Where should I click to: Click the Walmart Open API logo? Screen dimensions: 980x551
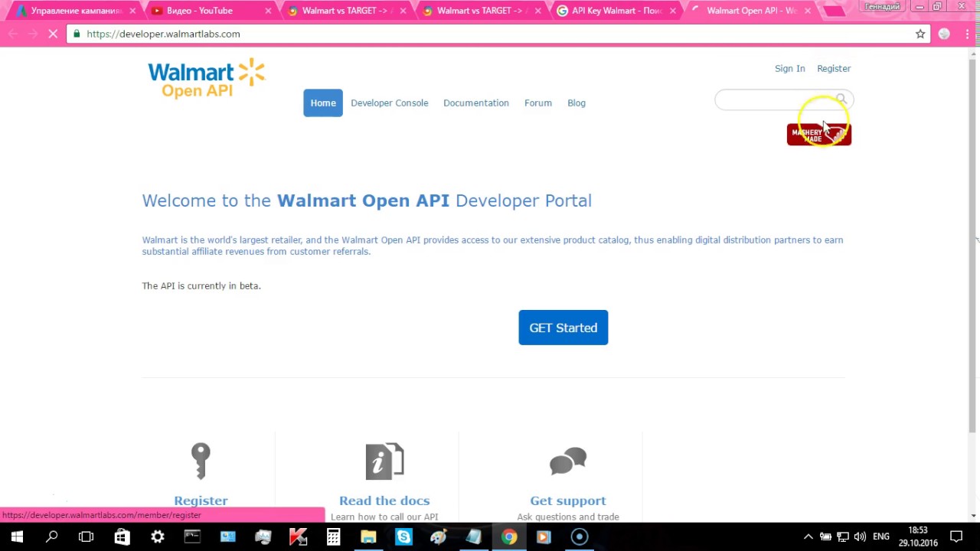pyautogui.click(x=206, y=78)
